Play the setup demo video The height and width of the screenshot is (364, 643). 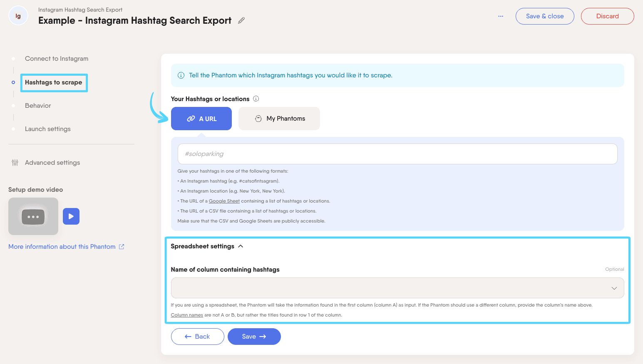tap(71, 216)
